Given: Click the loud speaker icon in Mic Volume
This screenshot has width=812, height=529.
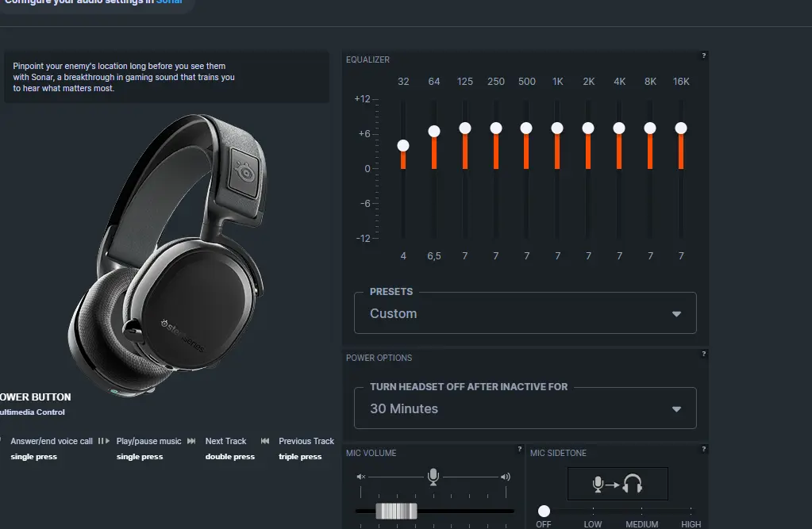Looking at the screenshot, I should tap(506, 477).
